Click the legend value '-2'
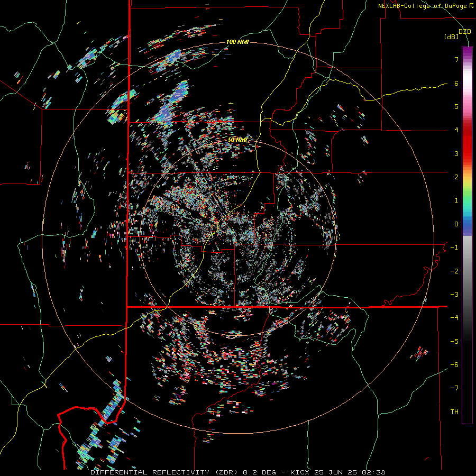The height and width of the screenshot is (476, 476). (454, 271)
